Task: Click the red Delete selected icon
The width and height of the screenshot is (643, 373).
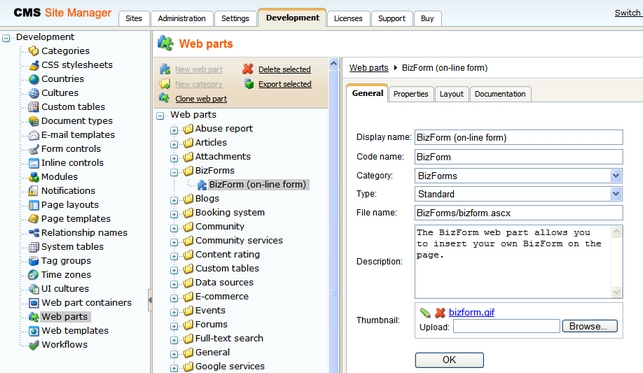Action: pos(248,69)
